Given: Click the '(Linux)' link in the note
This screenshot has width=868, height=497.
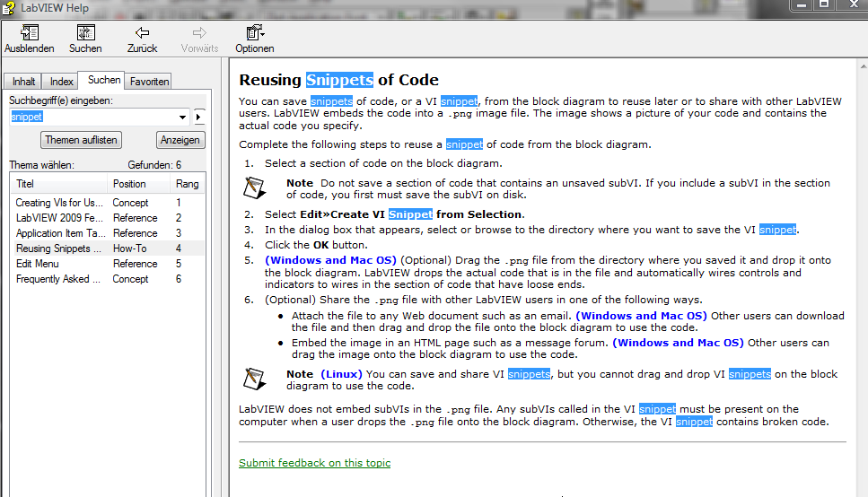Looking at the screenshot, I should [341, 374].
